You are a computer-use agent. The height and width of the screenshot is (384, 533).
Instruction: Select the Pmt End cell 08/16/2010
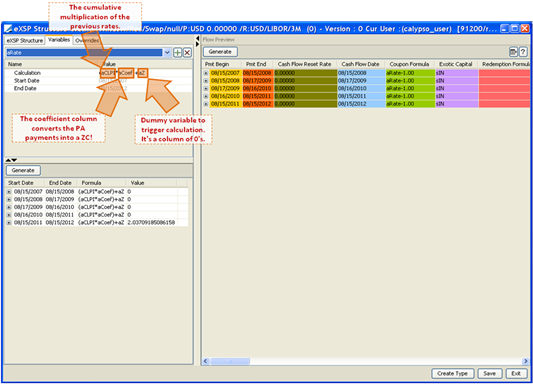point(257,88)
